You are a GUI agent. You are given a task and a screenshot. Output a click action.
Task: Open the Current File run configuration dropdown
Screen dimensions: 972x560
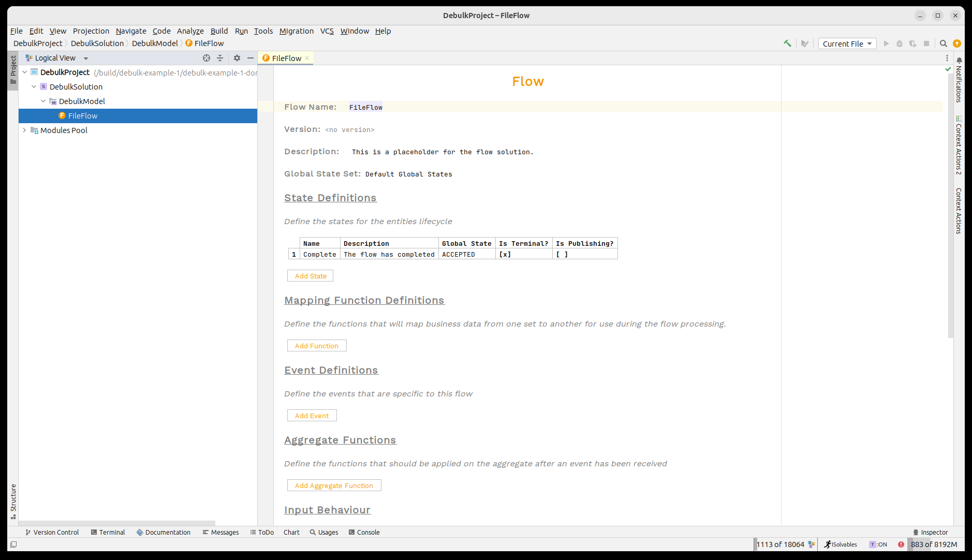tap(847, 43)
